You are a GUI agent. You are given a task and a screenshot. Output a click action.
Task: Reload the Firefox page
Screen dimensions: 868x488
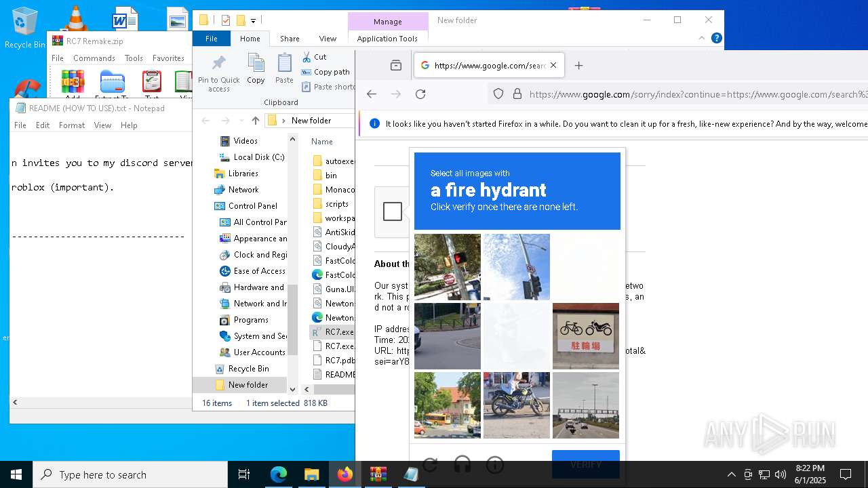(420, 94)
